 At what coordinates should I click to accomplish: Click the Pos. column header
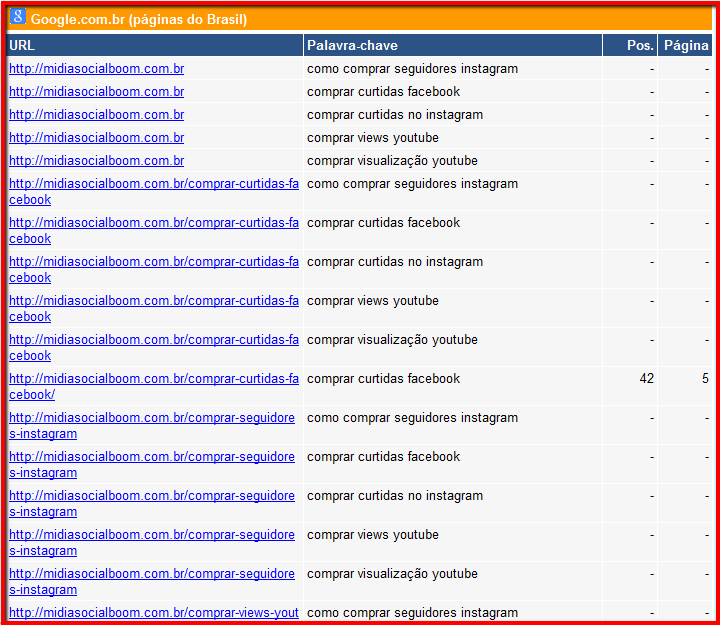[x=640, y=45]
